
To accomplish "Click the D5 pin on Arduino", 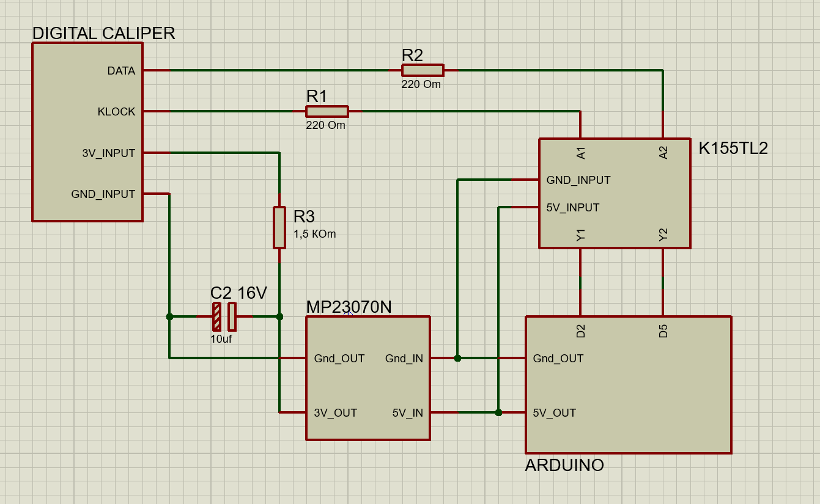I will [x=663, y=331].
